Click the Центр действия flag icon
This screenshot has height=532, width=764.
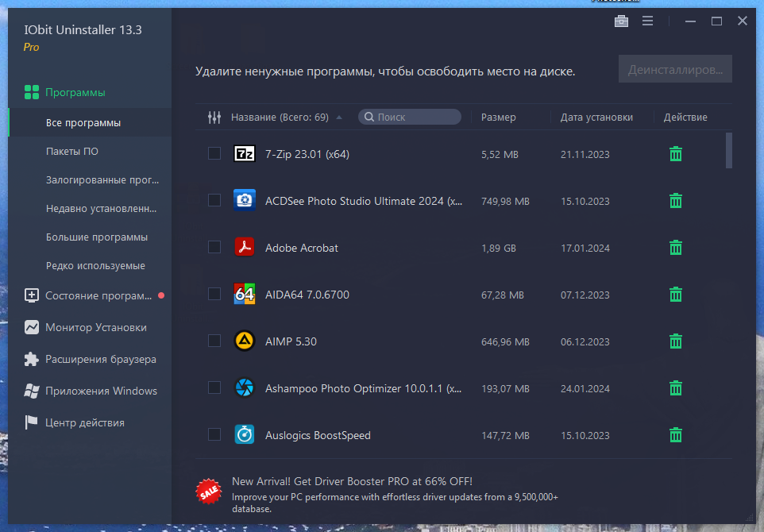[32, 422]
